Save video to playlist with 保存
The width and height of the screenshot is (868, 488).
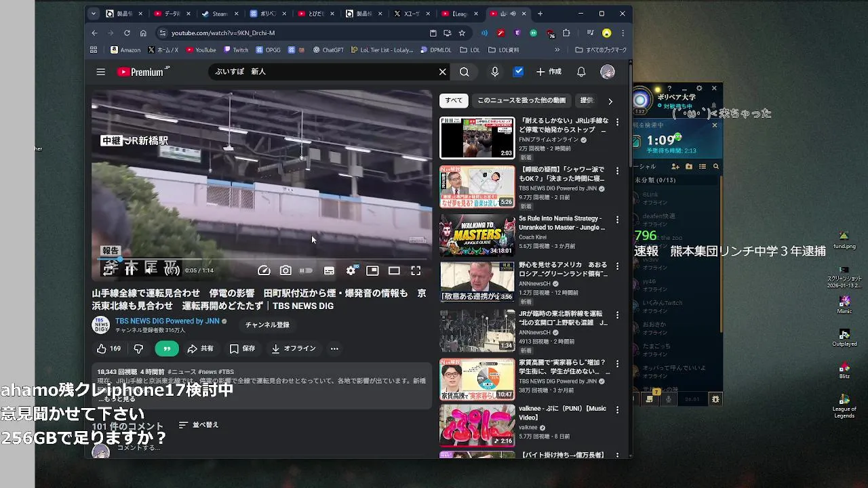(242, 348)
